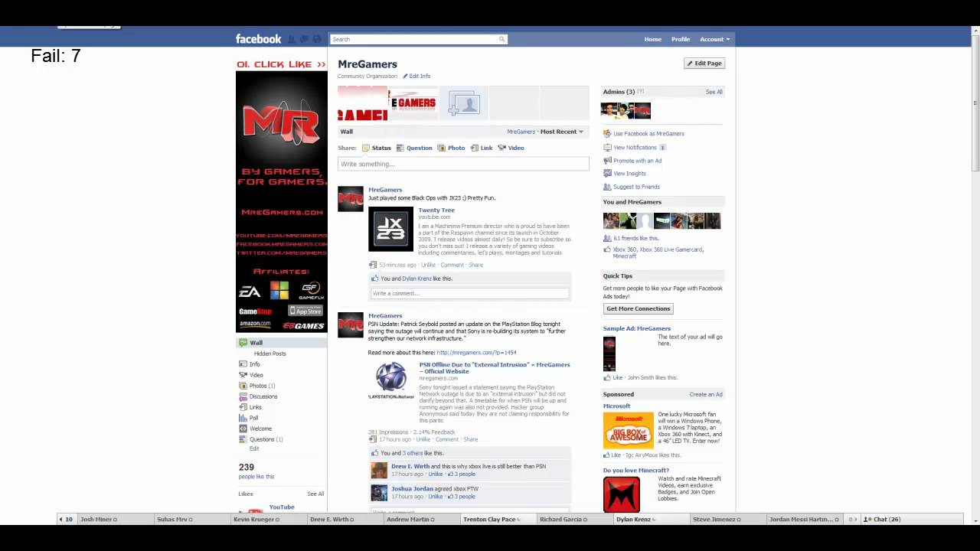This screenshot has height=551, width=980.
Task: Click the Wall speech bubble icon in sidebar
Action: tap(243, 343)
